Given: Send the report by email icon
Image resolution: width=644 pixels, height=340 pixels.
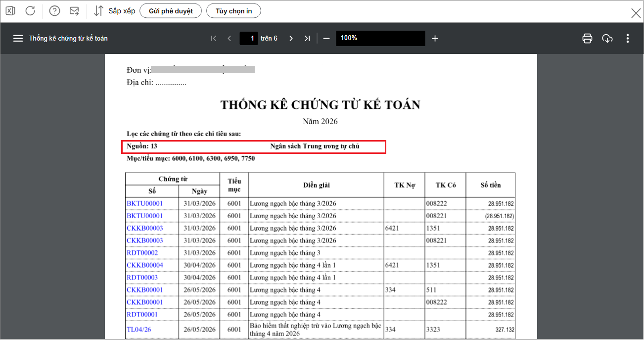Looking at the screenshot, I should [74, 10].
